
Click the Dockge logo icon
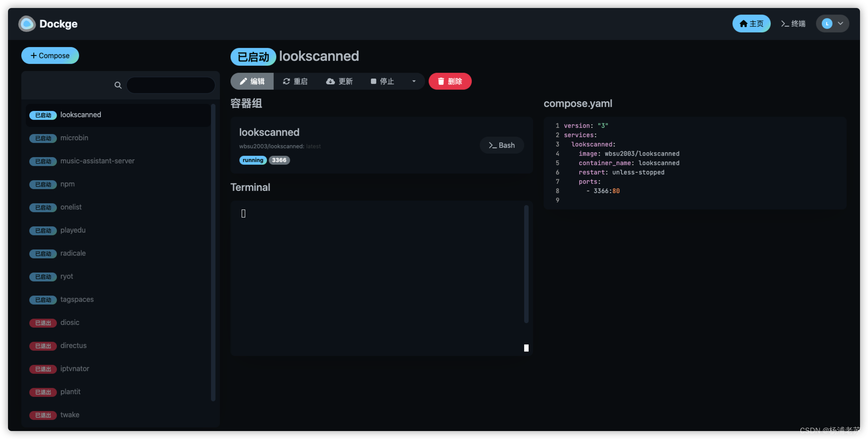pyautogui.click(x=27, y=24)
